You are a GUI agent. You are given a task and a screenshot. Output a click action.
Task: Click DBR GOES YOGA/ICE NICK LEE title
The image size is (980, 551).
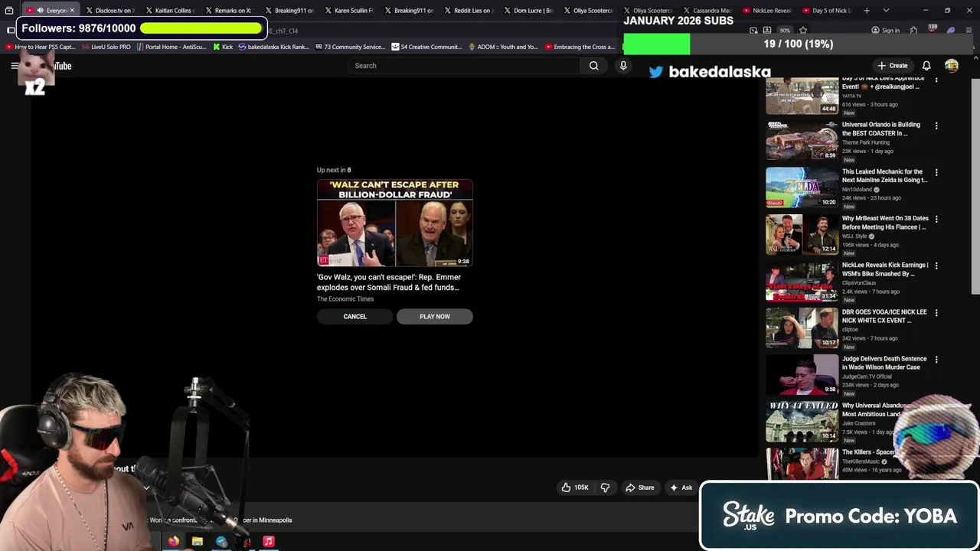(884, 316)
